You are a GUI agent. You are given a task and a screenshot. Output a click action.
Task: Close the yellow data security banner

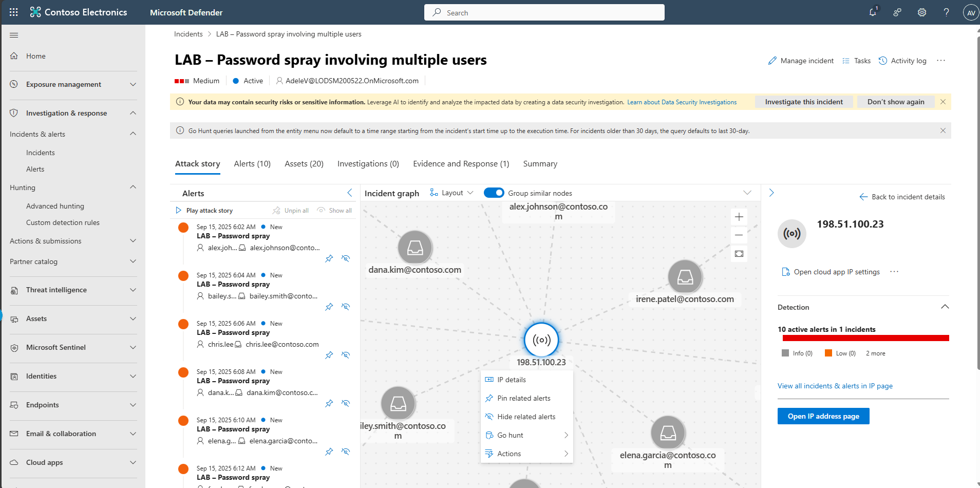943,102
